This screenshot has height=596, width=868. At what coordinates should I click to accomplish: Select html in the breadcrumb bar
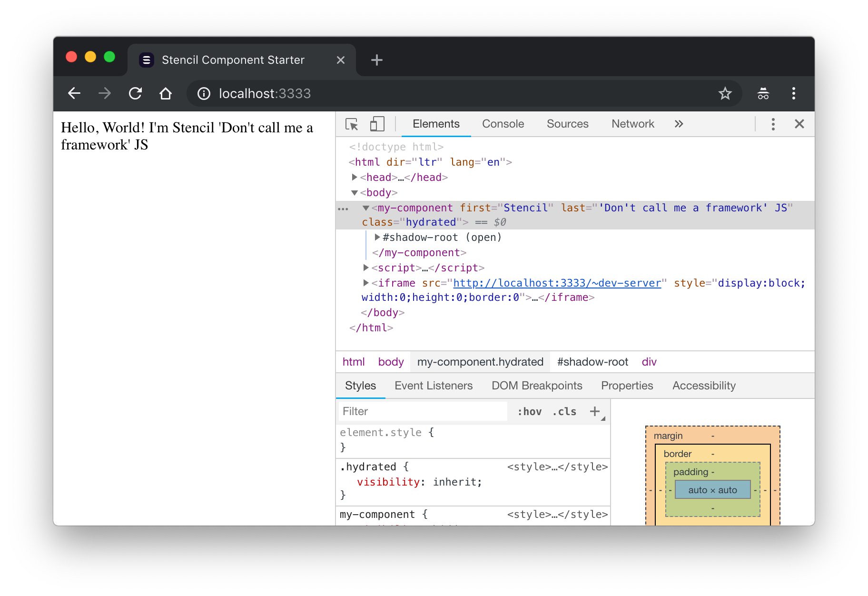coord(354,362)
